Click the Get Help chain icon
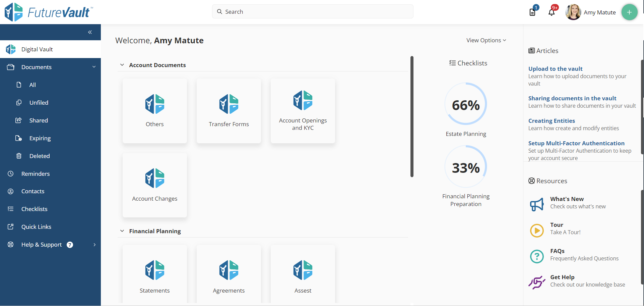Screen dimensions: 644x306 (537, 282)
